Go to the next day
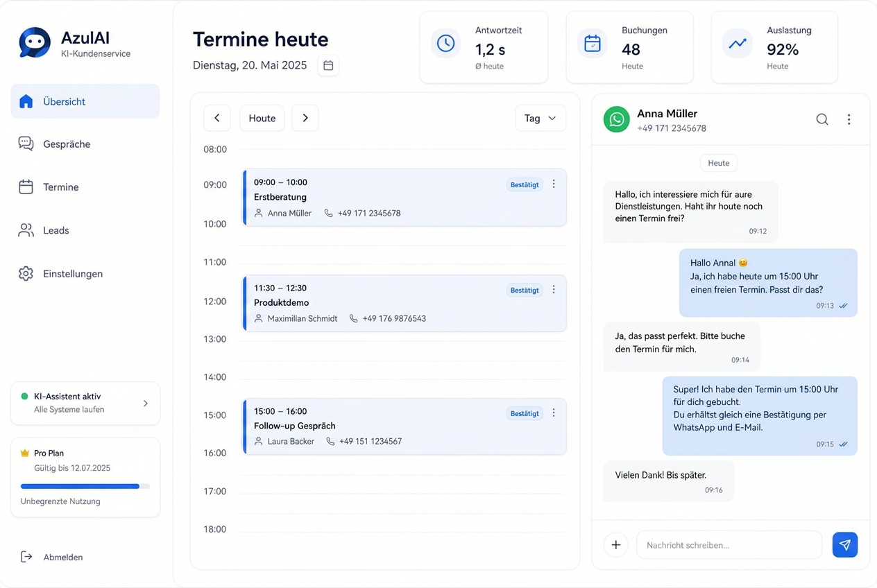 point(305,118)
